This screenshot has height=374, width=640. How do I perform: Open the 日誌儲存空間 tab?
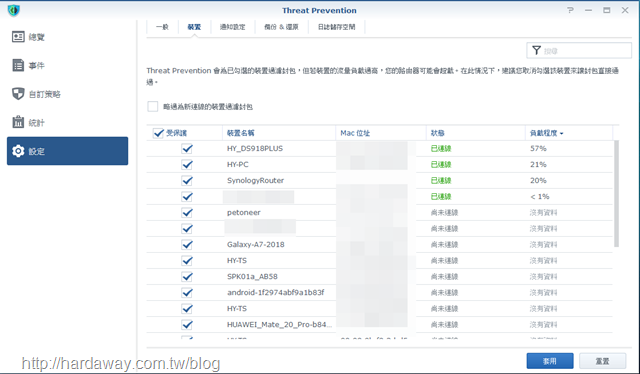tap(337, 27)
